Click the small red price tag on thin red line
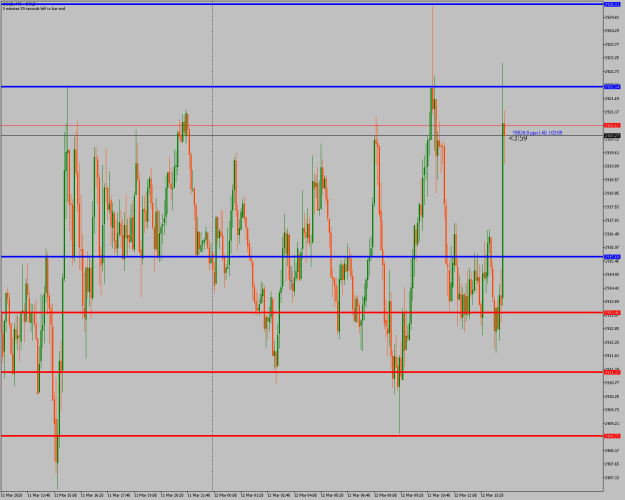625x500 pixels. pyautogui.click(x=612, y=125)
